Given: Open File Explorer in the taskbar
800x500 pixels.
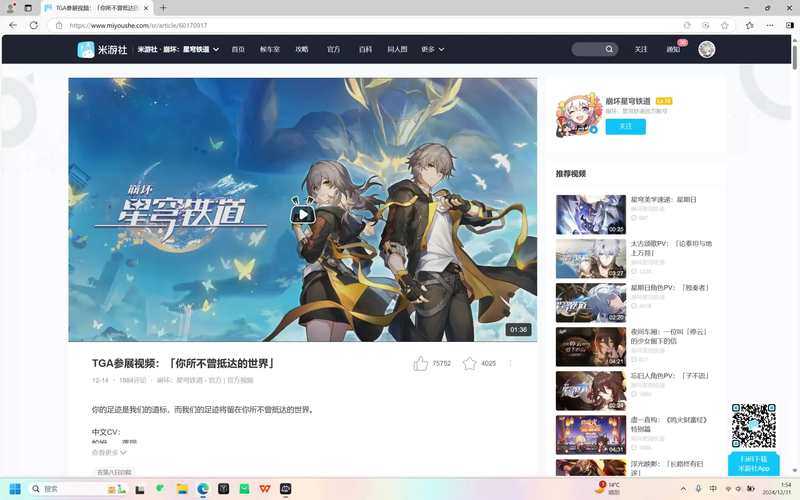Looking at the screenshot, I should (x=182, y=489).
